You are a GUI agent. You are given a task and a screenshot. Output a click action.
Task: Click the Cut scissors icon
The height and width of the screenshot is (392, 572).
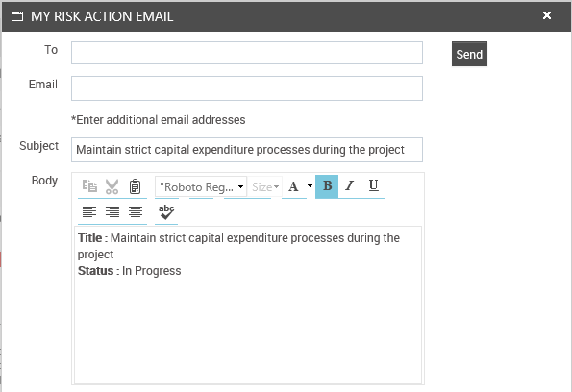pos(112,186)
